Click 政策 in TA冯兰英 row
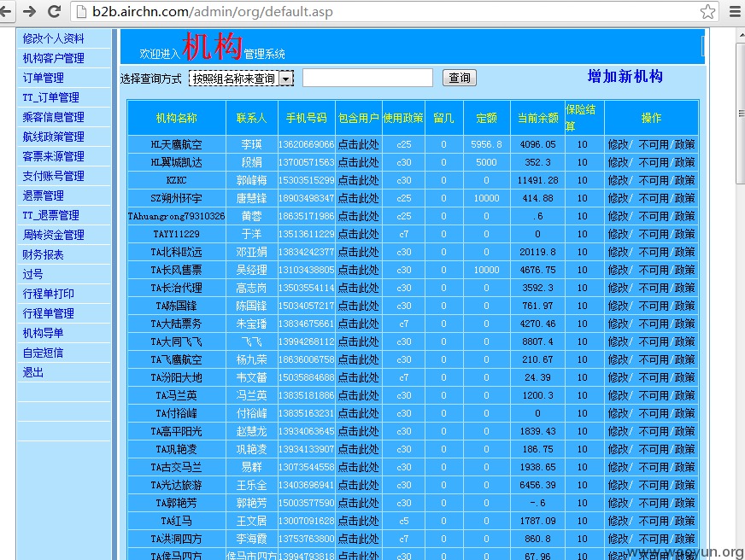This screenshot has height=560, width=745. pos(684,395)
